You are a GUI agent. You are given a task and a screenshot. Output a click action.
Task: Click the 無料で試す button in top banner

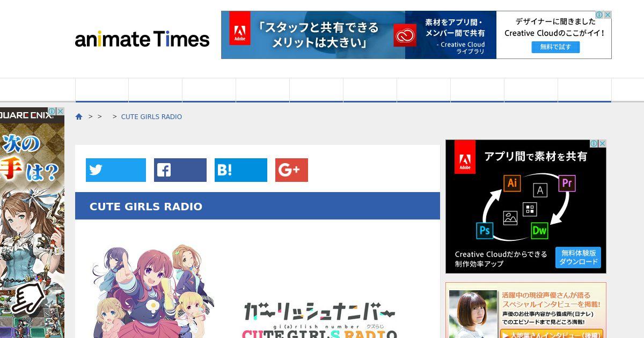click(x=555, y=47)
